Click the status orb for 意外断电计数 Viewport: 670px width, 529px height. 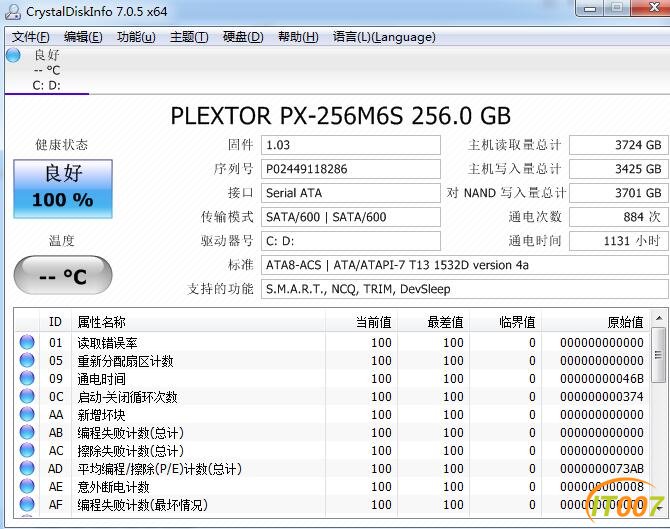click(x=27, y=486)
